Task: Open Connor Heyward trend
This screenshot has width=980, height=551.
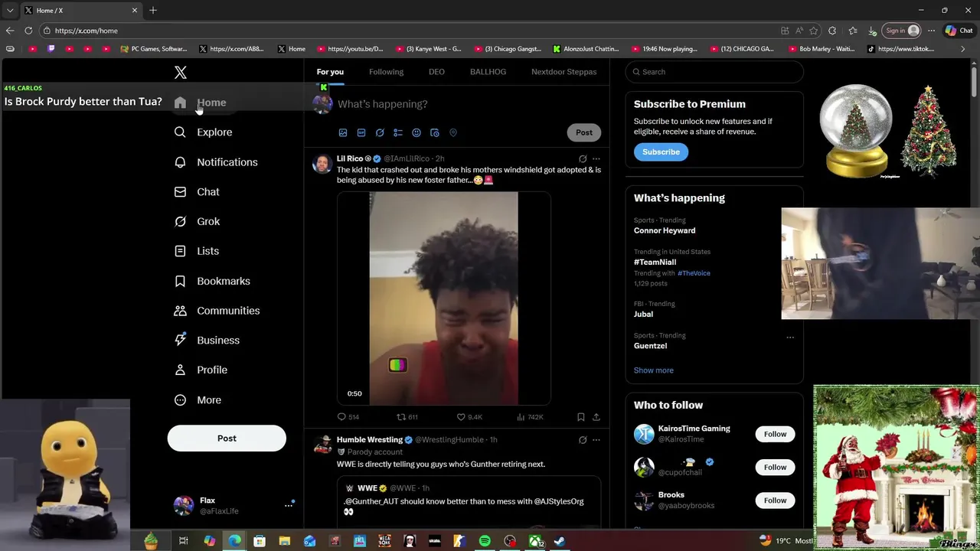Action: 665,230
